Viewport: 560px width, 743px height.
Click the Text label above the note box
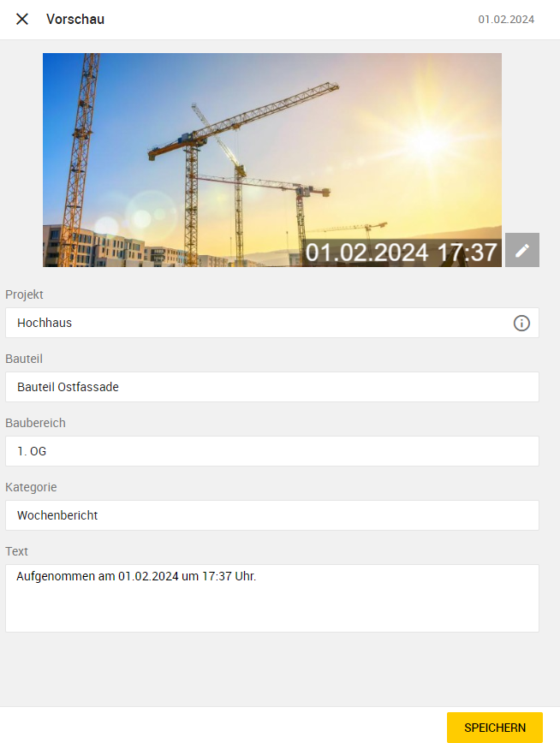pos(16,551)
